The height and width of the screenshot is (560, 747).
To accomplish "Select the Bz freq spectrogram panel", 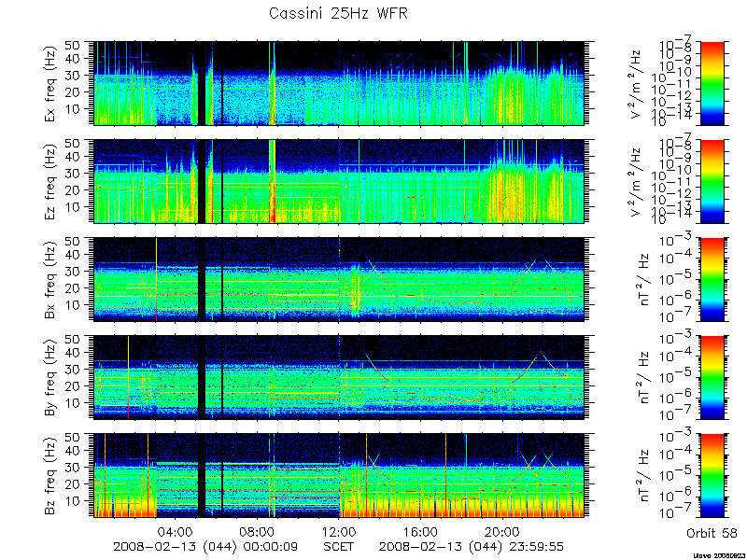I will tap(339, 475).
